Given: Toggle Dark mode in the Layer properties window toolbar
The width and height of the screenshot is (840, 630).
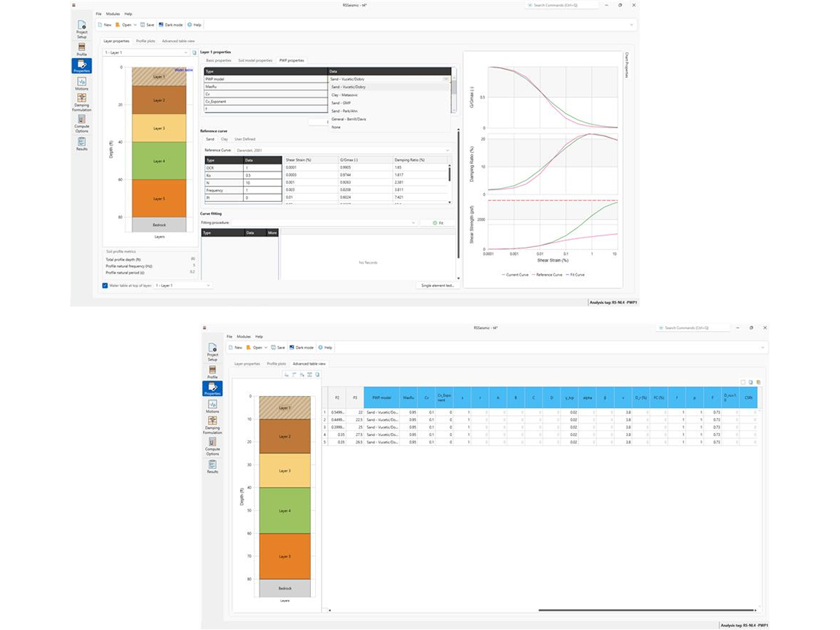Looking at the screenshot, I should point(171,24).
